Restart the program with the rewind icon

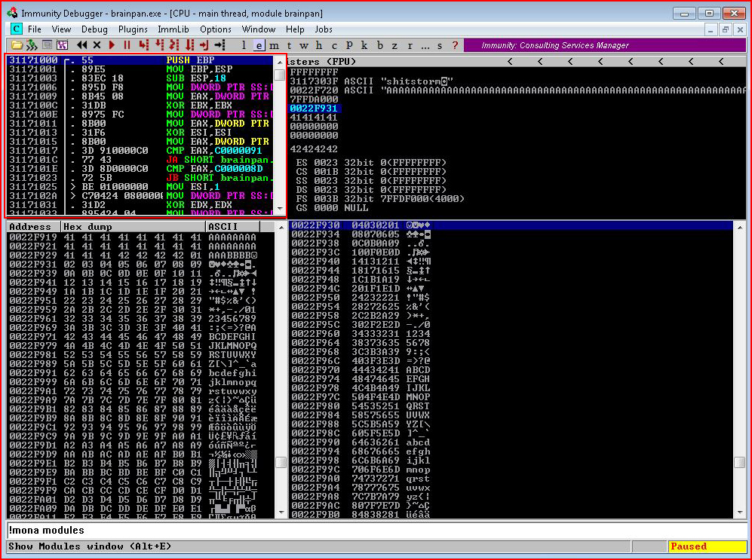[x=82, y=45]
